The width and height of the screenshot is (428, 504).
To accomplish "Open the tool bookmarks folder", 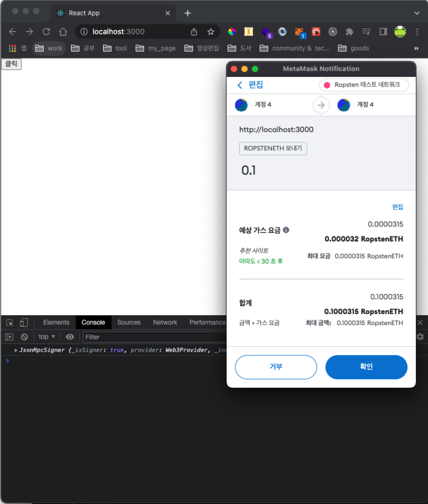I will click(x=115, y=48).
